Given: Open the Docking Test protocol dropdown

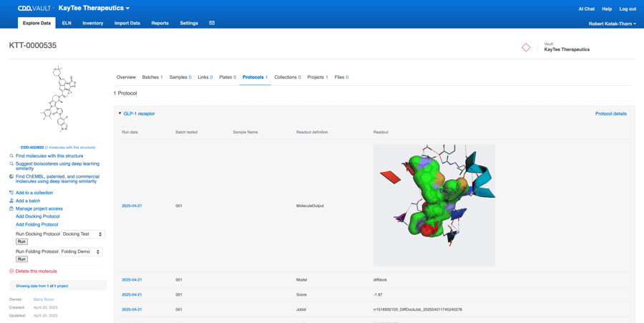Looking at the screenshot, I should 83,233.
